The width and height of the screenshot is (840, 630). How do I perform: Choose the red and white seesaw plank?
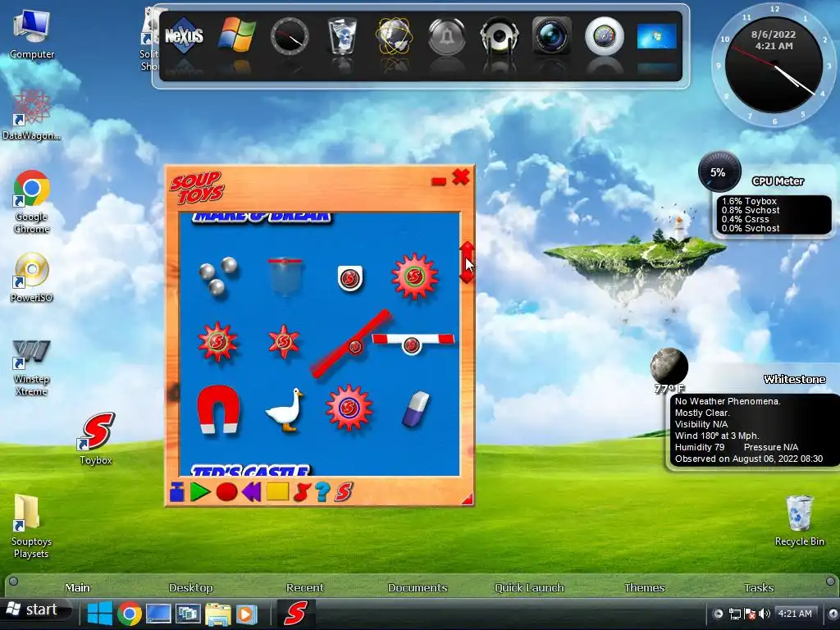point(413,342)
